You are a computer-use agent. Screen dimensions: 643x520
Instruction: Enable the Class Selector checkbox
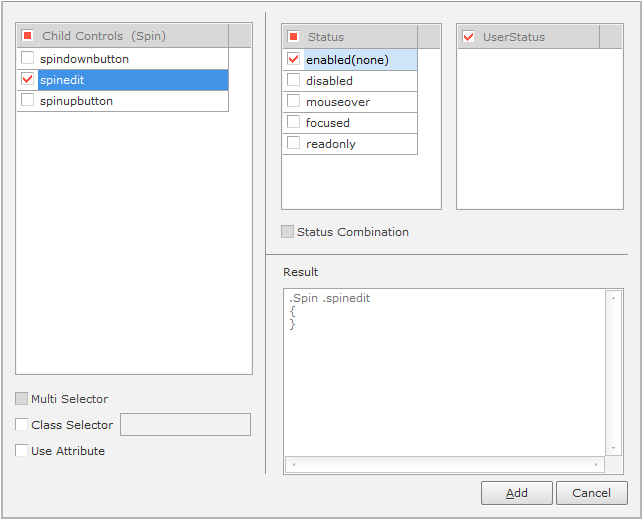[22, 425]
